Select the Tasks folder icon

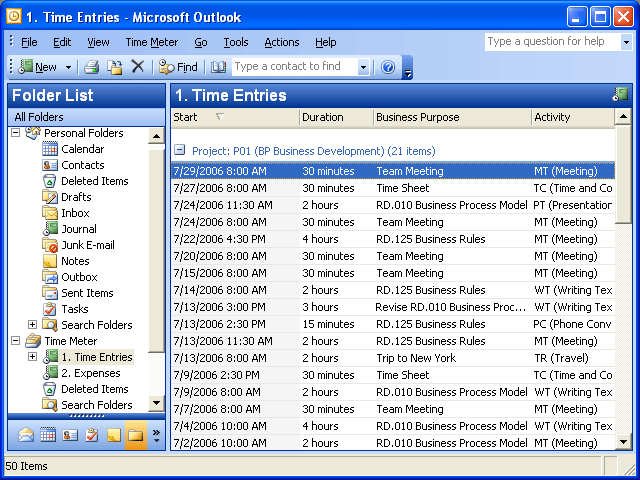click(x=50, y=309)
